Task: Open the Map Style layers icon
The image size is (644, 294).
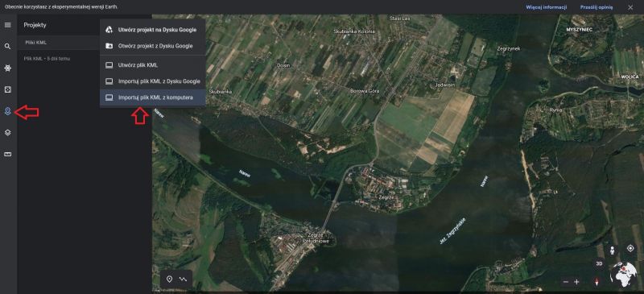Action: tap(7, 133)
